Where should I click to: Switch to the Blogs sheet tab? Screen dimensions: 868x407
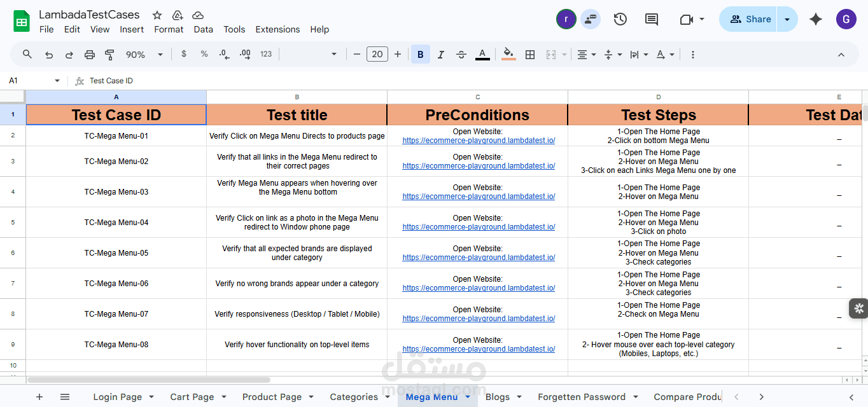(498, 397)
